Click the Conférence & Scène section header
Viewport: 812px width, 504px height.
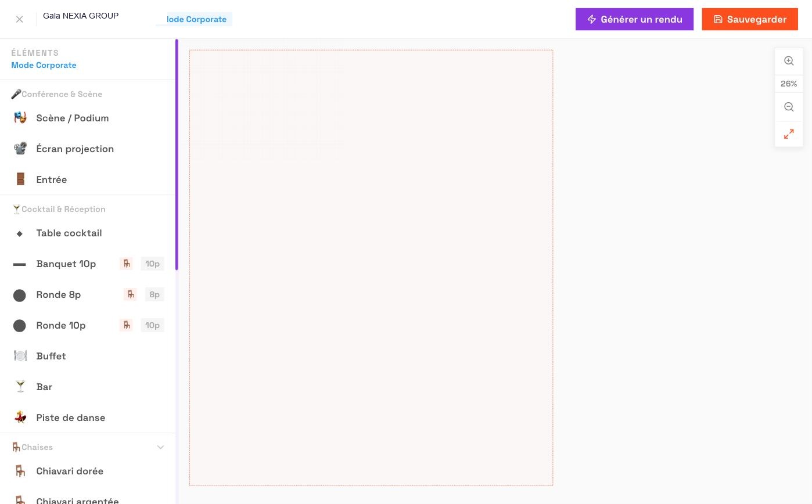click(x=57, y=94)
